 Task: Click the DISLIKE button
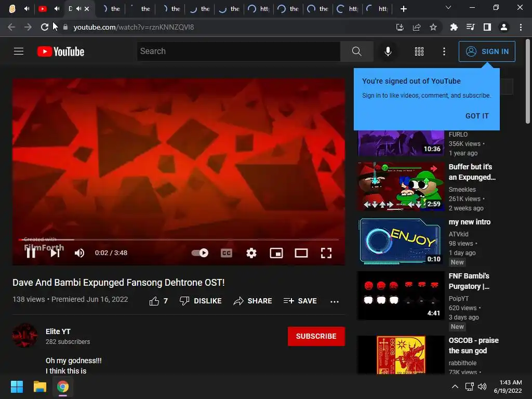201,301
